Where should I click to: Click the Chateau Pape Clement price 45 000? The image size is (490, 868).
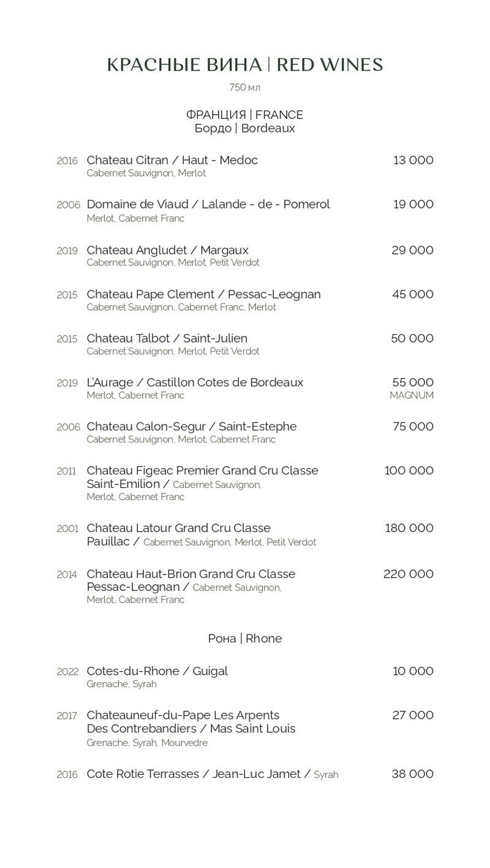[413, 294]
